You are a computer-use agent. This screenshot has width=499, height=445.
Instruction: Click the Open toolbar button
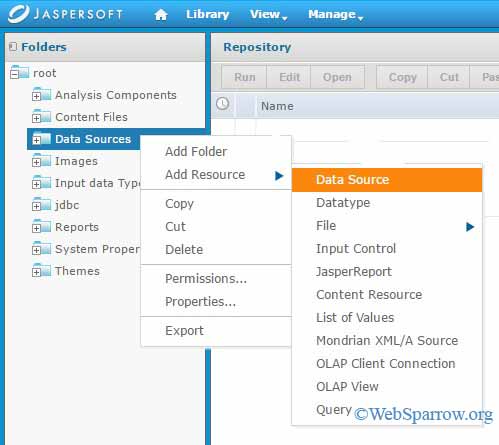point(337,77)
